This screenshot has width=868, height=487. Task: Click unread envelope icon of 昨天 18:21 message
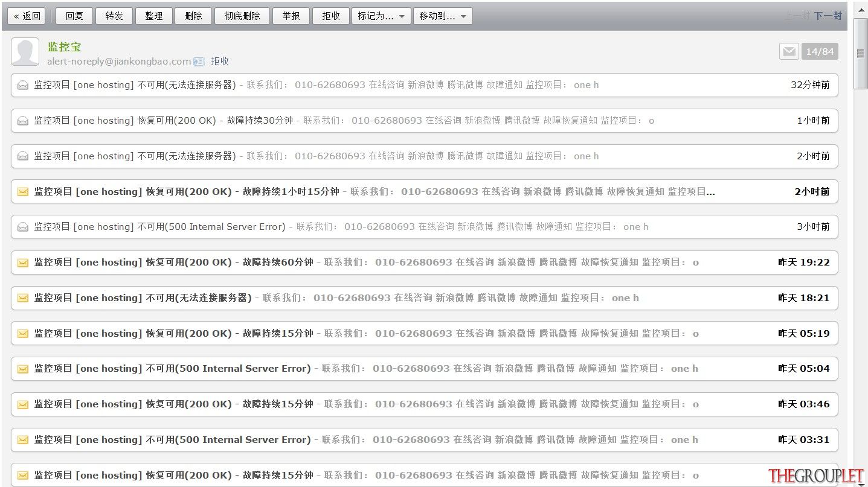(x=23, y=298)
